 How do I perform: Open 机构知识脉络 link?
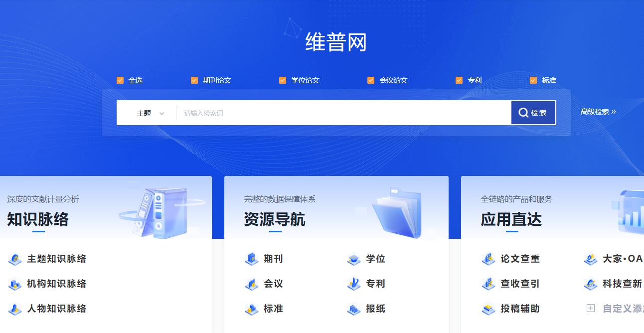57,284
